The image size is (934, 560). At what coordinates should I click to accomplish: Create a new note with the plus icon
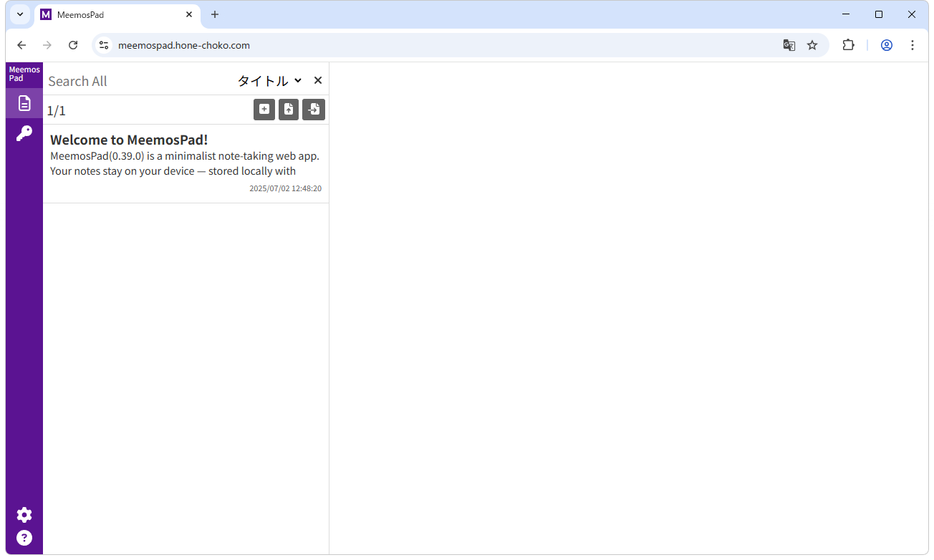[264, 110]
